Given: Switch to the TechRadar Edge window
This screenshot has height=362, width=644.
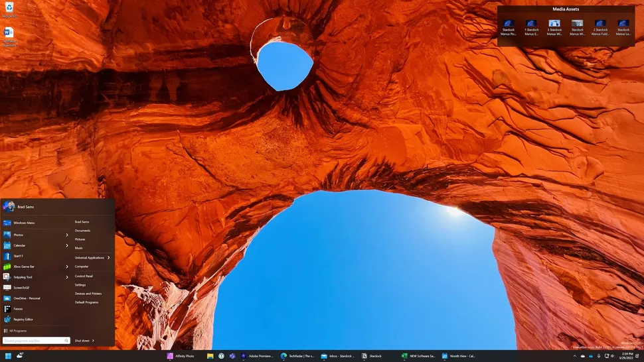Looking at the screenshot, I should 297,356.
